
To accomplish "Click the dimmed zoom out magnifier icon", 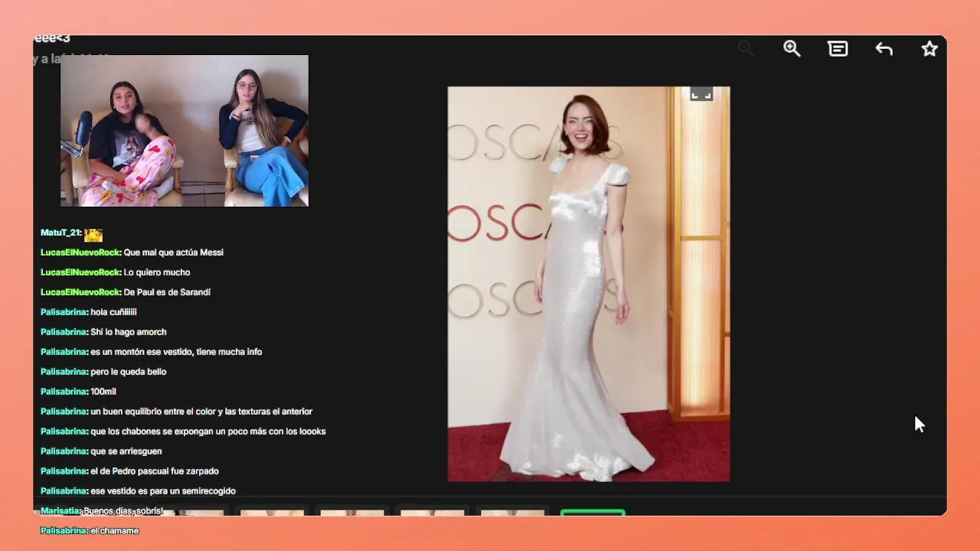I will [x=746, y=49].
